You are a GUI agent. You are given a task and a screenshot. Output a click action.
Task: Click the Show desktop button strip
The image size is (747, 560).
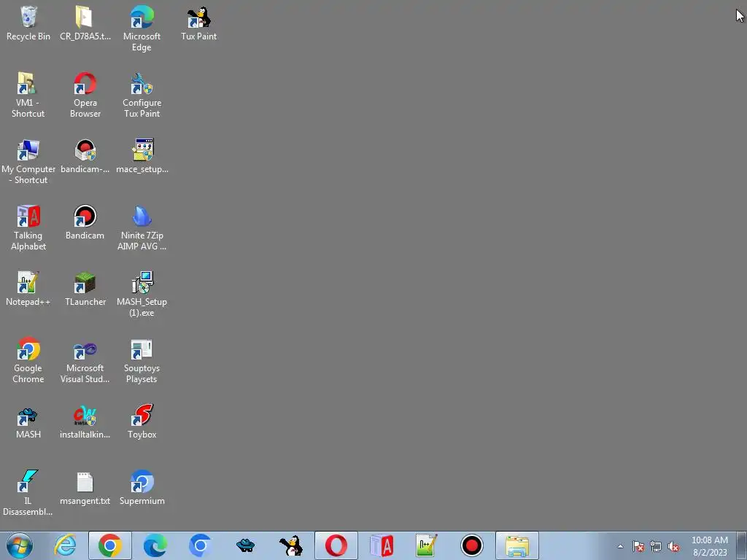[742, 545]
